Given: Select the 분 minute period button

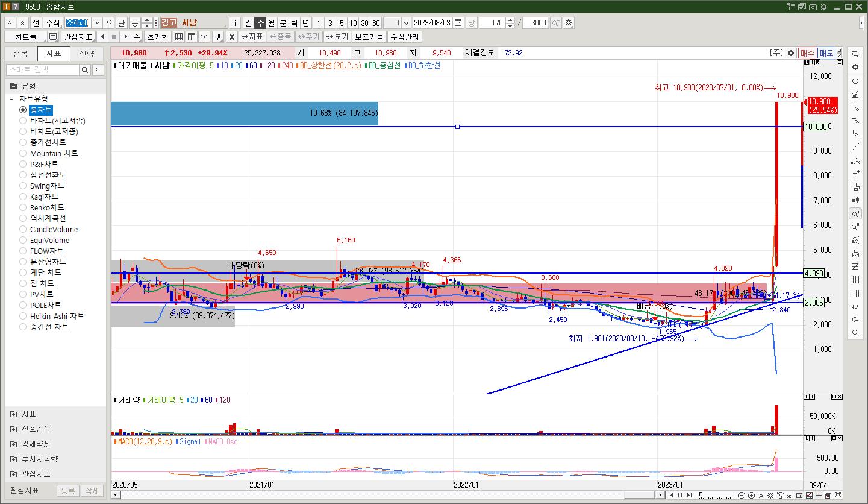Looking at the screenshot, I should click(x=283, y=23).
